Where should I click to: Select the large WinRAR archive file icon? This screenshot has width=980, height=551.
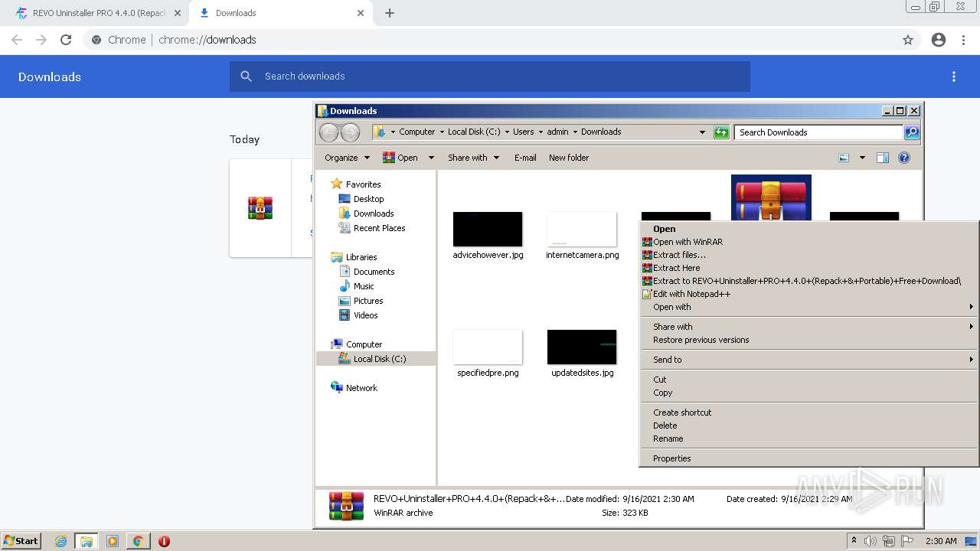coord(771,198)
